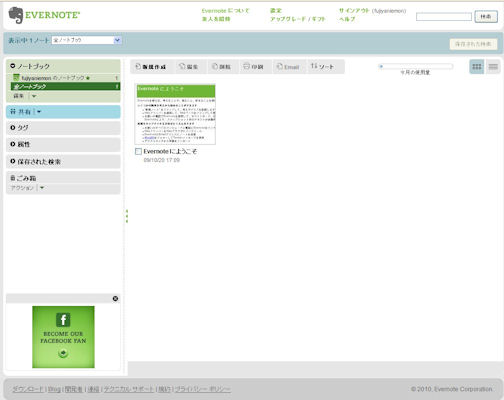This screenshot has height=400, width=504.
Task: Click the Become Our Facebook Fan banner
Action: coord(63,337)
